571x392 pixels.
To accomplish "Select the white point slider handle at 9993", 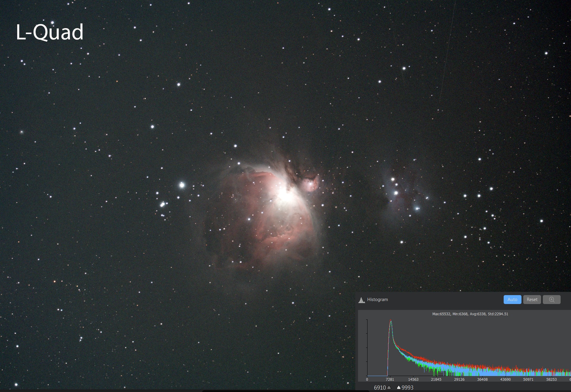I will 399,387.
